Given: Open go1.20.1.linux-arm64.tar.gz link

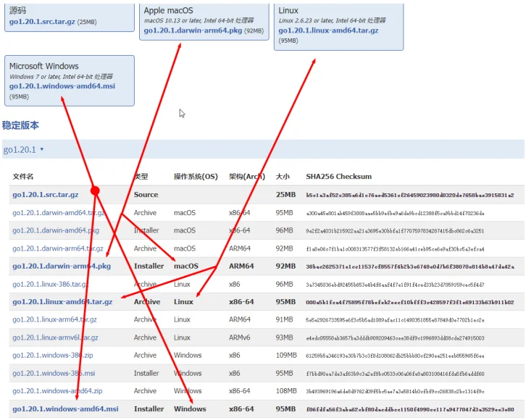Looking at the screenshot, I should [x=54, y=319].
